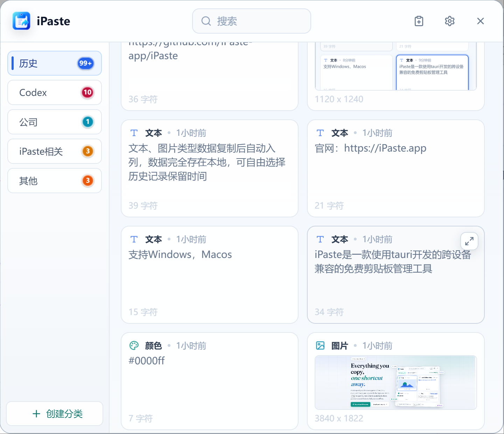Click the palette icon on the 颜色 card

[x=134, y=346]
